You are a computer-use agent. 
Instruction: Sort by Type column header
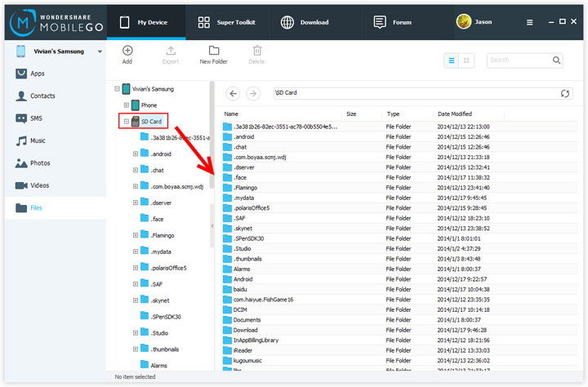pos(394,114)
